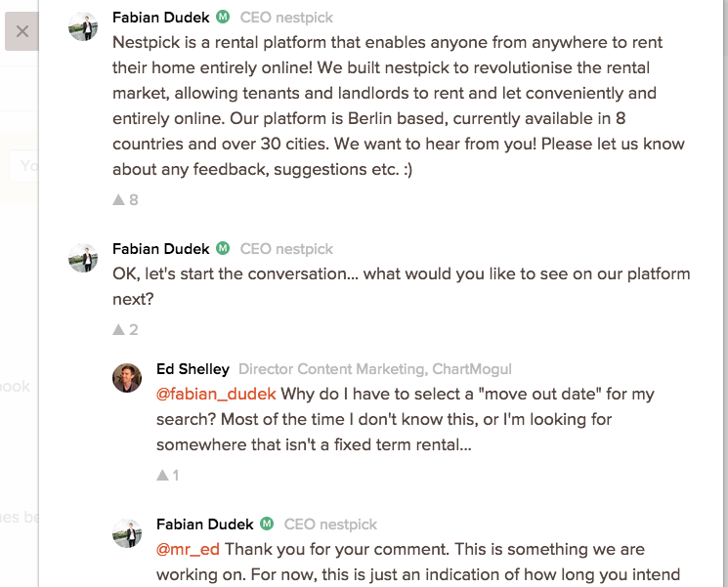Click Fabian Dudek's avatar on his reply
Screen dimensions: 728x587
pyautogui.click(x=127, y=533)
